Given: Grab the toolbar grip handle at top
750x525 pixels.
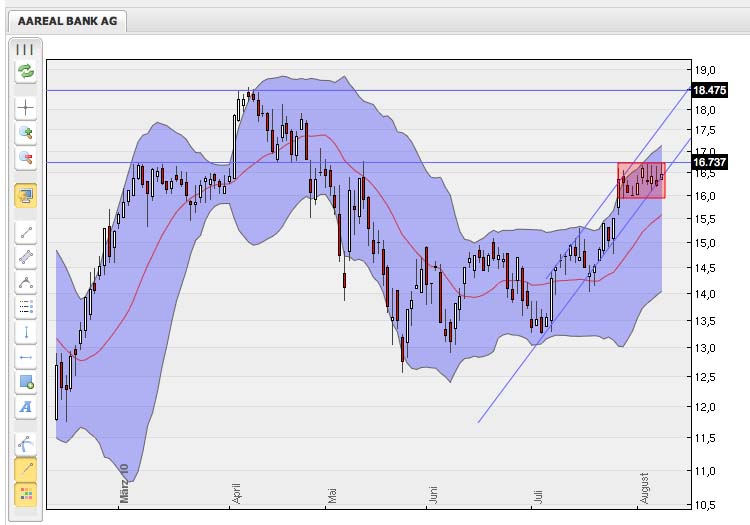Looking at the screenshot, I should (x=25, y=49).
